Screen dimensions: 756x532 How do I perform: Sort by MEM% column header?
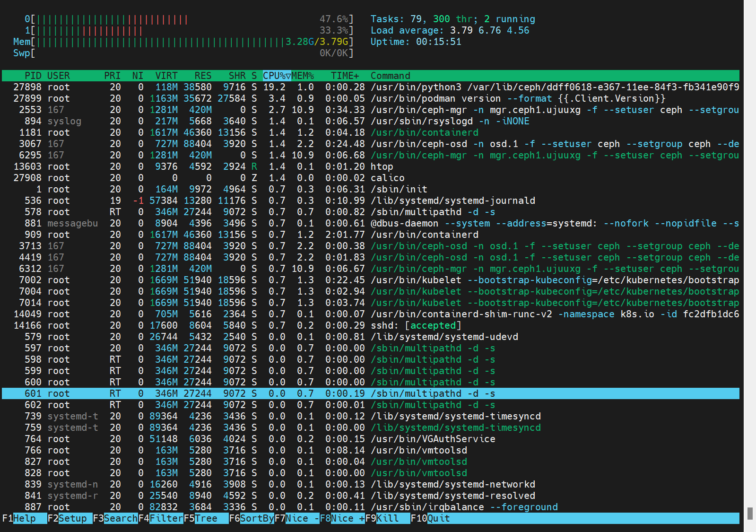(x=303, y=76)
